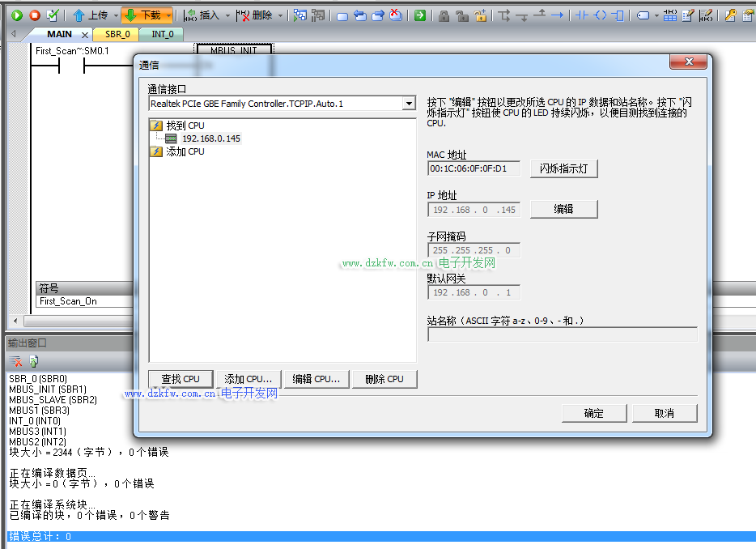The width and height of the screenshot is (756, 549).
Task: Select the 添加 CPU tree node
Action: click(x=185, y=151)
